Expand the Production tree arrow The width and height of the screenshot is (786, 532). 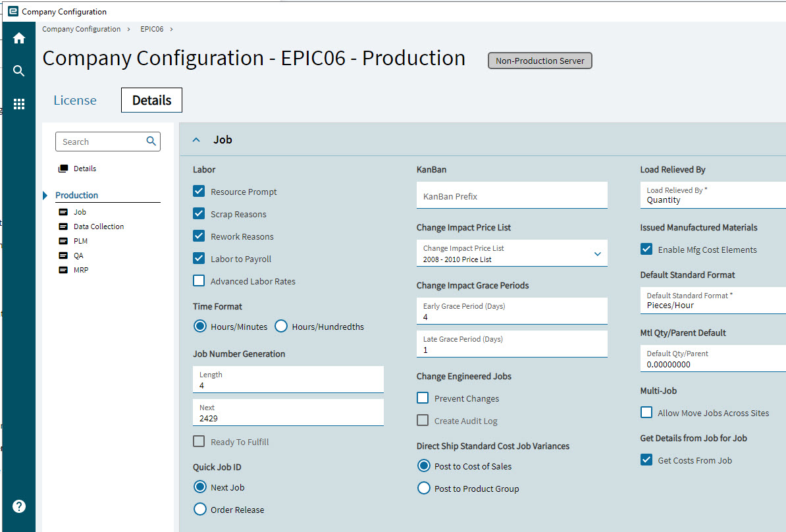point(45,196)
